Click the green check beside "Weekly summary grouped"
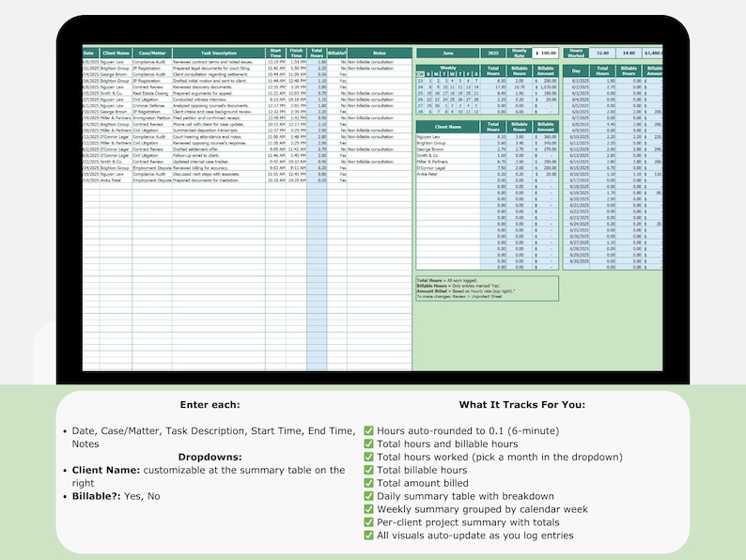746x560 pixels. click(x=368, y=509)
